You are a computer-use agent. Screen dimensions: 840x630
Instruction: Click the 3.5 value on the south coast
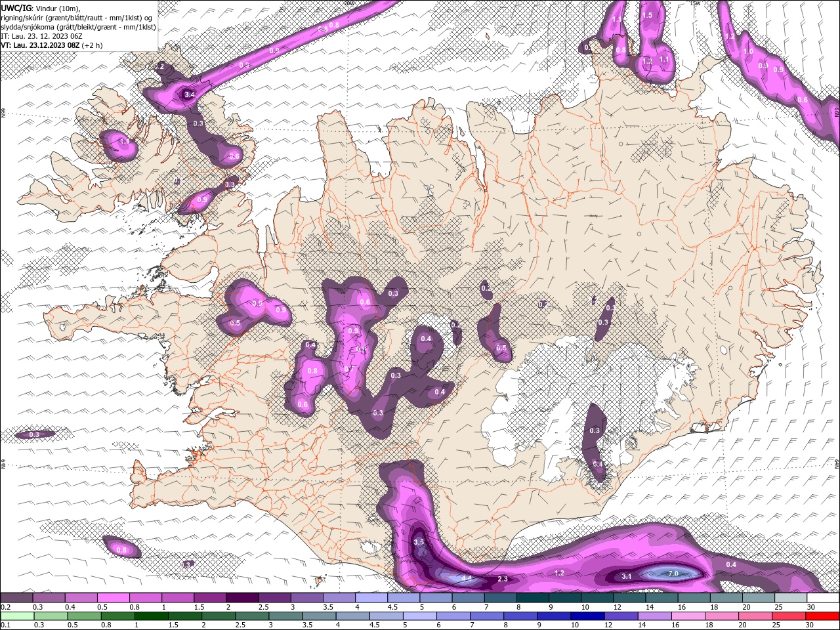[x=419, y=542]
